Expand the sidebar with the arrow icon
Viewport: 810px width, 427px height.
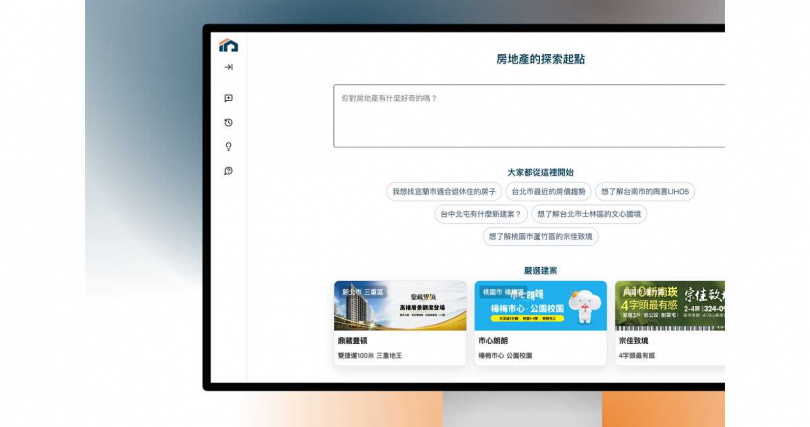point(228,67)
